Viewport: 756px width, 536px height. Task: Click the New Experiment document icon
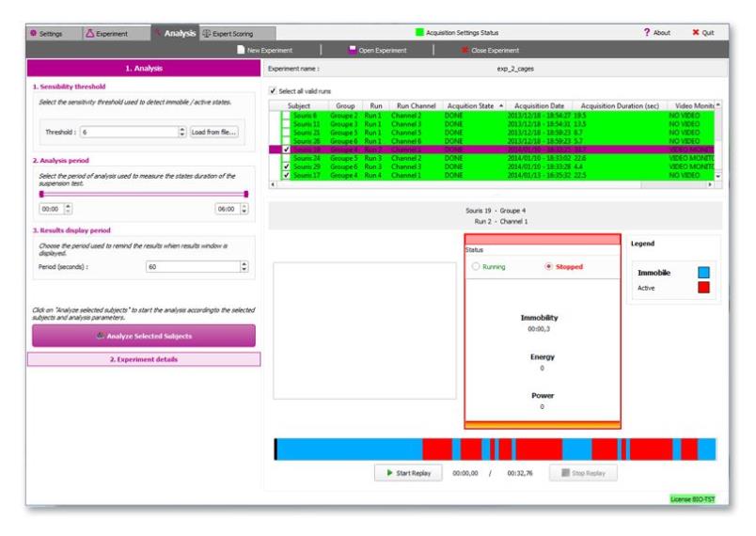(x=242, y=50)
